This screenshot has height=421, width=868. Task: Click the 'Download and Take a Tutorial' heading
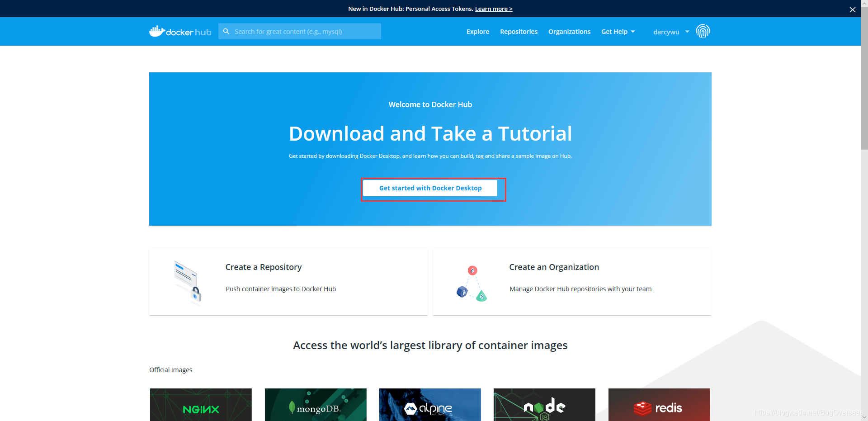tap(430, 133)
